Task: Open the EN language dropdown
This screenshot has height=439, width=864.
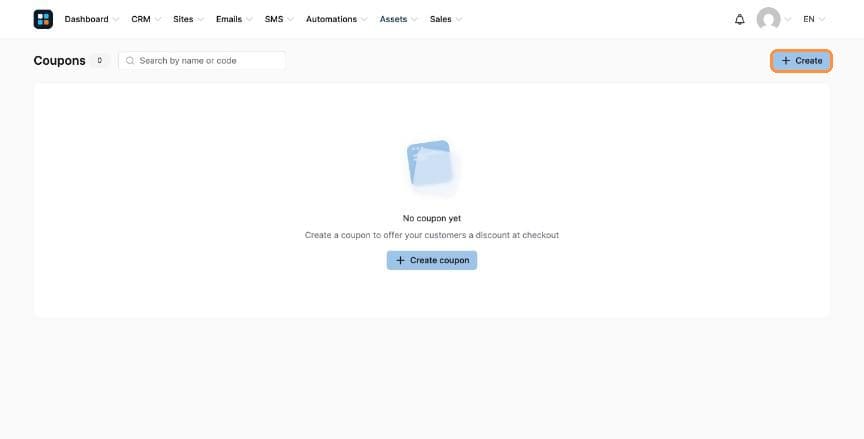Action: [x=814, y=19]
